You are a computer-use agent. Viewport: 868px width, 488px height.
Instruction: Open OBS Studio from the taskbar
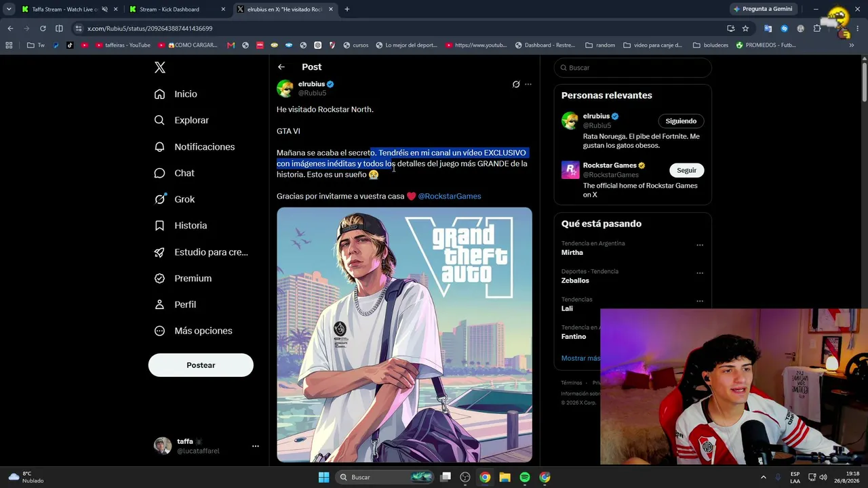point(465,477)
